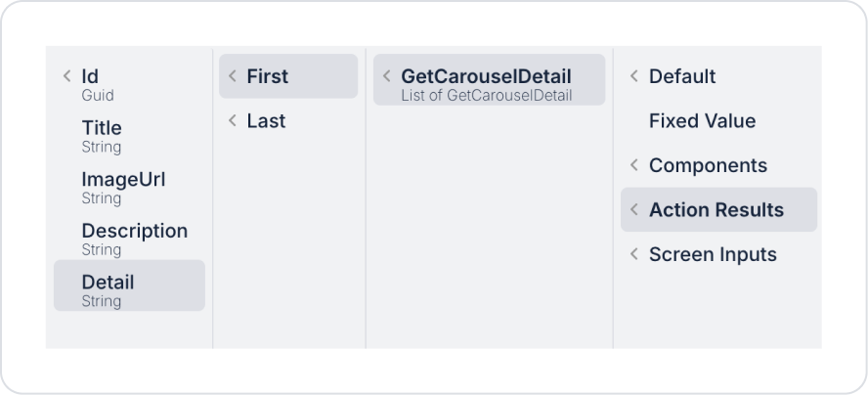Choose the ImageUrl field
868x395 pixels.
point(122,188)
